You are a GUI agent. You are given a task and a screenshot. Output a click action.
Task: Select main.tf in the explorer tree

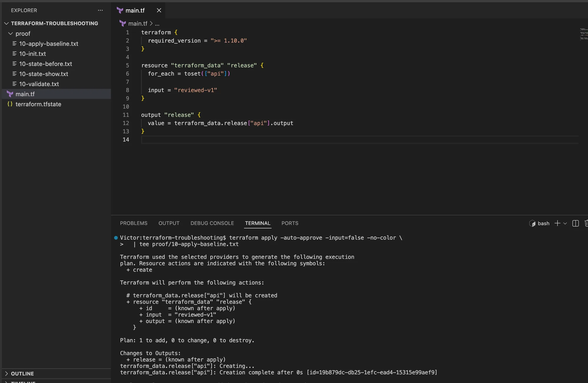(x=56, y=94)
